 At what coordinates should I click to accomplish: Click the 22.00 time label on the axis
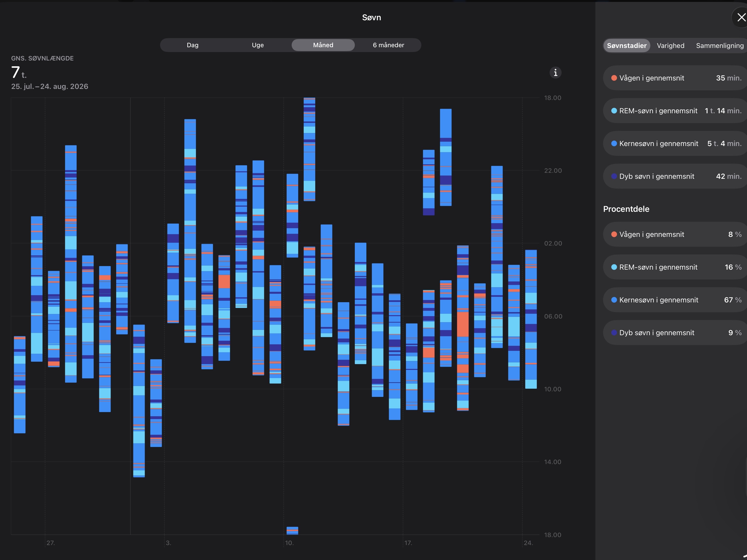[553, 170]
